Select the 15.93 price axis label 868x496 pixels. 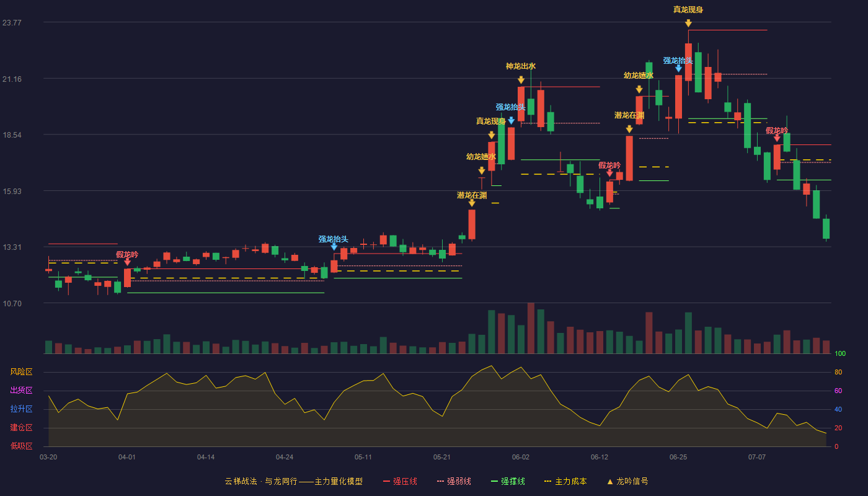(12, 191)
